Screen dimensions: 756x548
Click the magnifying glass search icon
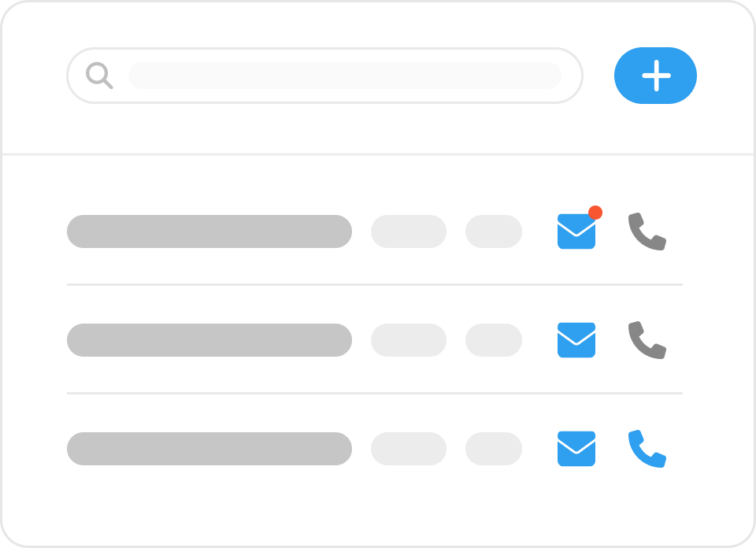tap(99, 76)
